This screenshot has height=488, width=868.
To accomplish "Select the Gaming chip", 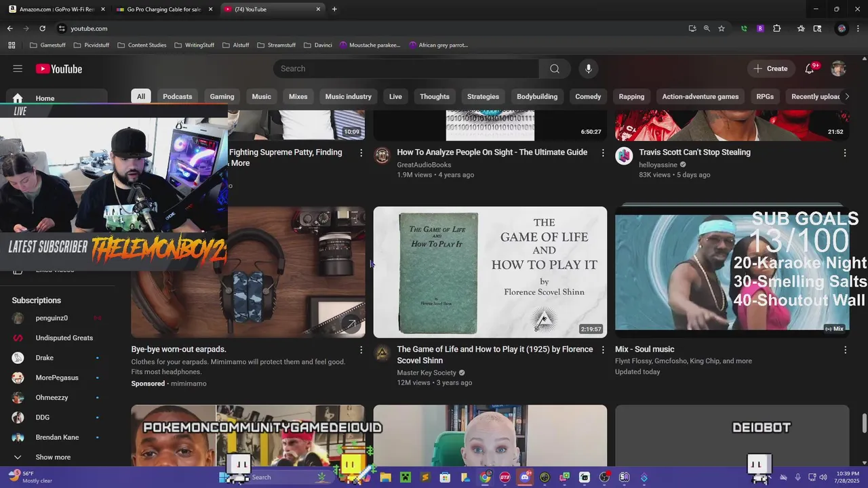I will click(222, 96).
